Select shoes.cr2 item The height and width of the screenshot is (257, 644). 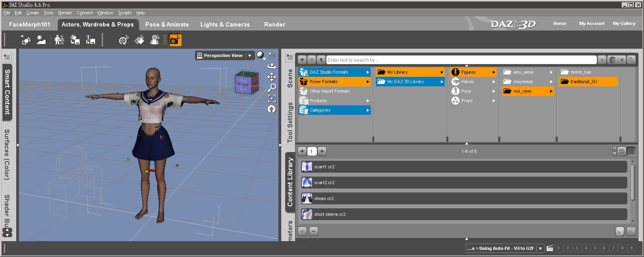463,198
